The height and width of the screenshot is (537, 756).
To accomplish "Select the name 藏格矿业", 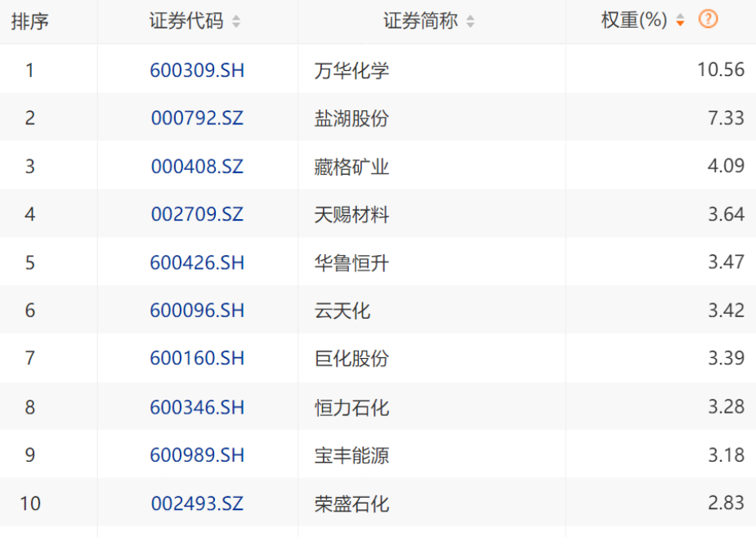I will pos(351,168).
